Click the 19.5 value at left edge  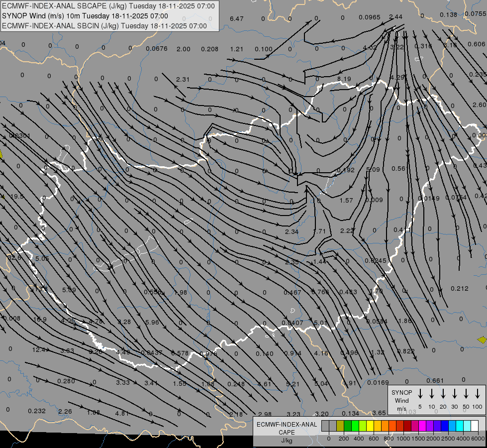click(17, 197)
